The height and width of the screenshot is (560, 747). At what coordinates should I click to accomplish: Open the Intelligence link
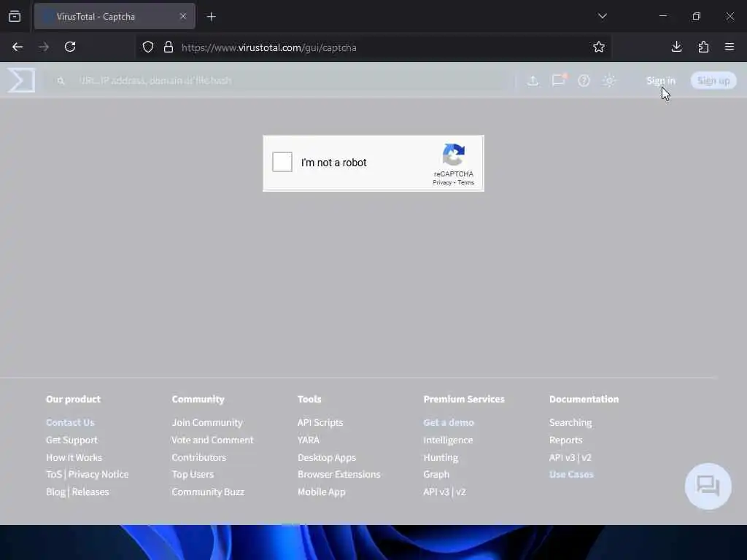click(x=448, y=440)
